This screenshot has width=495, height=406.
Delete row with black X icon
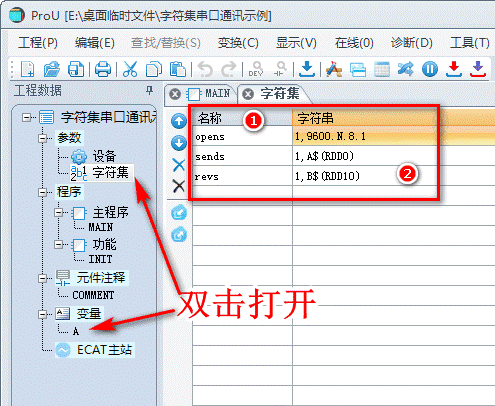[x=179, y=186]
